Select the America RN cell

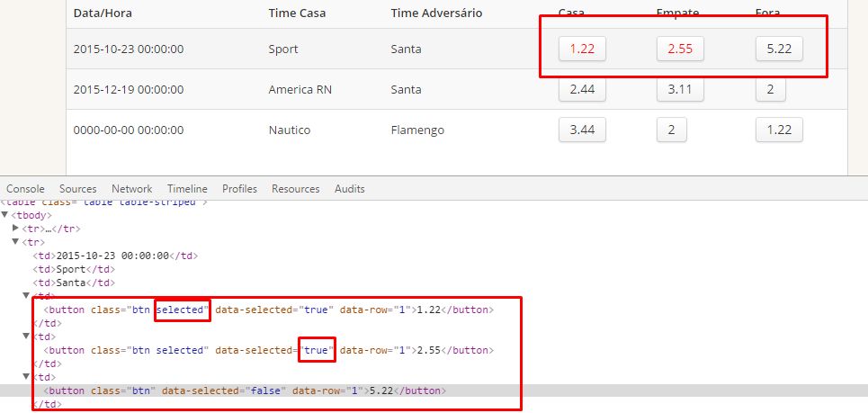pos(300,90)
